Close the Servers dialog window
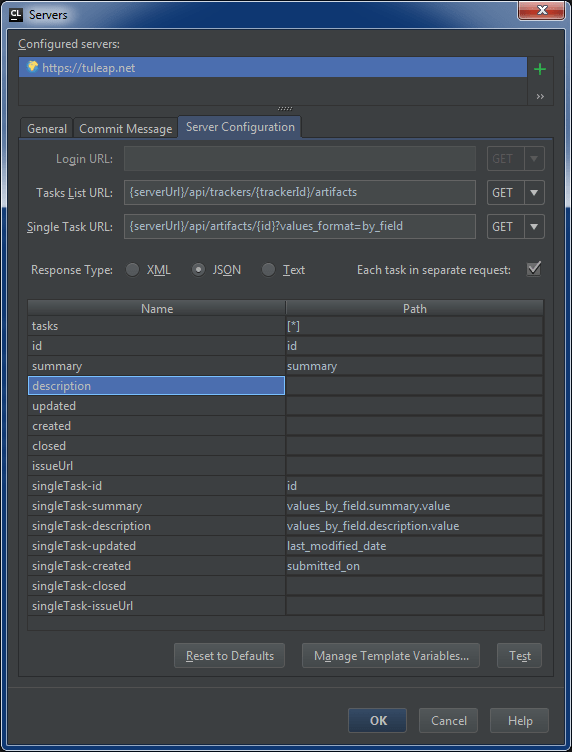This screenshot has width=573, height=753. [x=541, y=10]
